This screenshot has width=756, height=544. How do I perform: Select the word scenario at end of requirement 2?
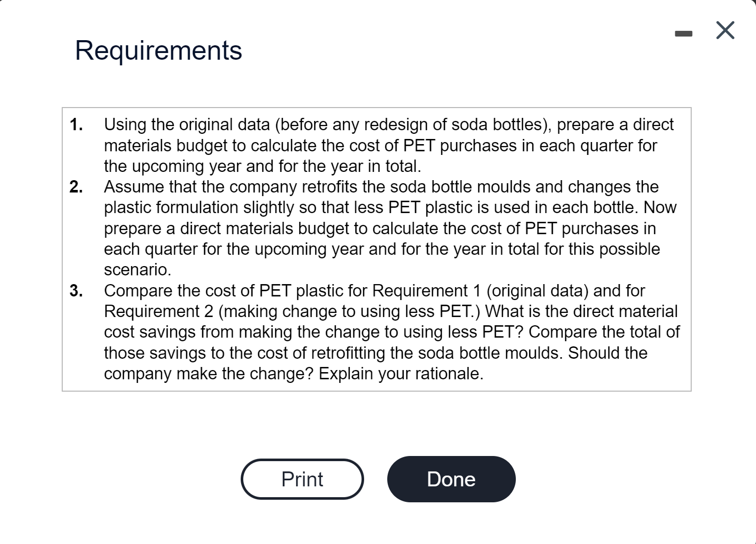coord(136,270)
